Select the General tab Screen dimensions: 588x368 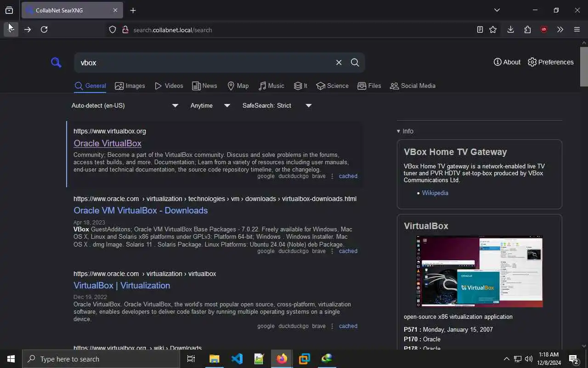[x=90, y=86]
